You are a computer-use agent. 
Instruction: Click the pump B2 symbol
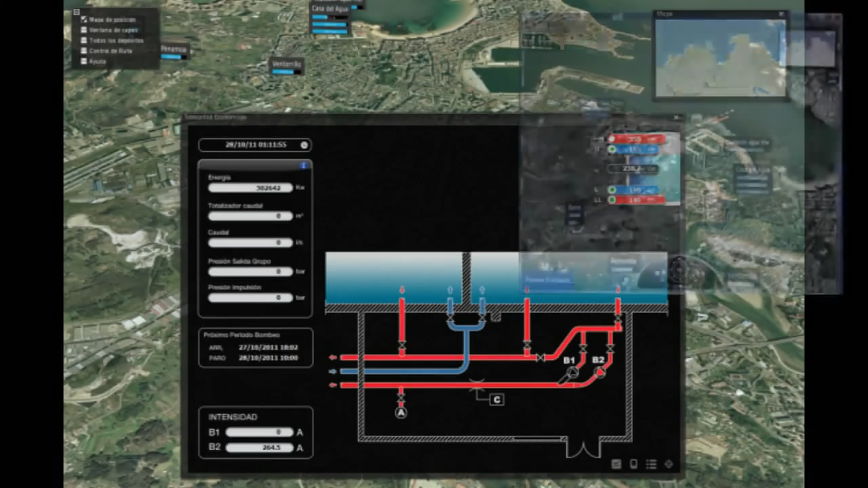click(599, 372)
